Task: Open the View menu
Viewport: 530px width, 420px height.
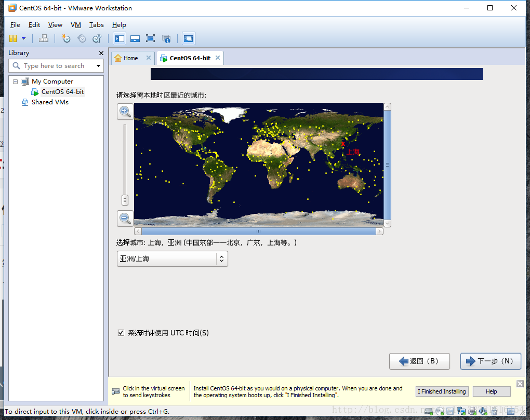Action: [x=55, y=24]
